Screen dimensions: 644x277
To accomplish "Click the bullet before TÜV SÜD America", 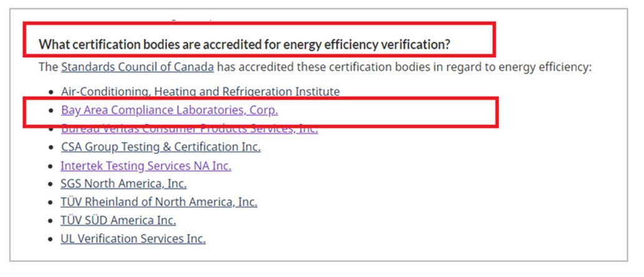I will pyautogui.click(x=51, y=221).
